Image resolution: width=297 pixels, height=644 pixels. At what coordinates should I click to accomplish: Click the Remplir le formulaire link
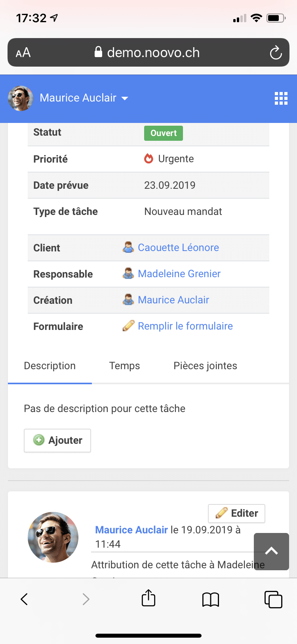[x=185, y=326]
